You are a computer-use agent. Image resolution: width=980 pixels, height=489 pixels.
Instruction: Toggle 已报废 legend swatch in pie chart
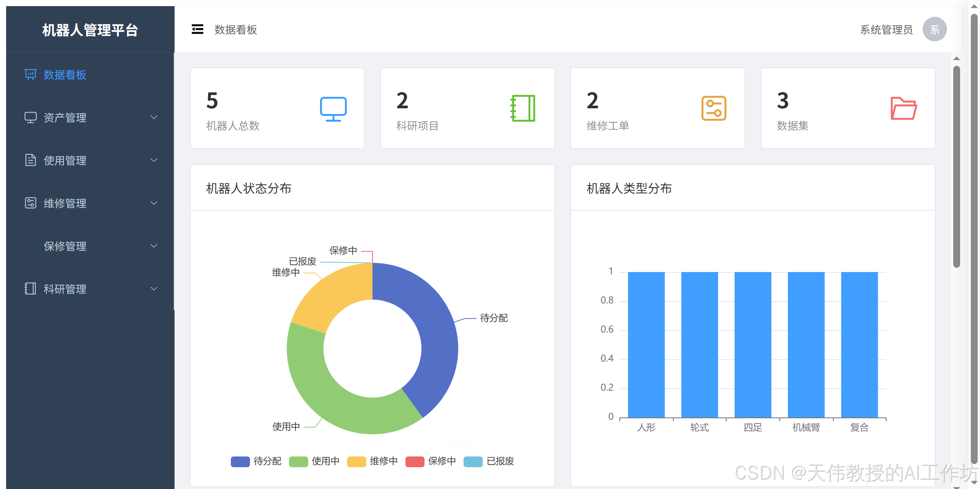coord(473,461)
